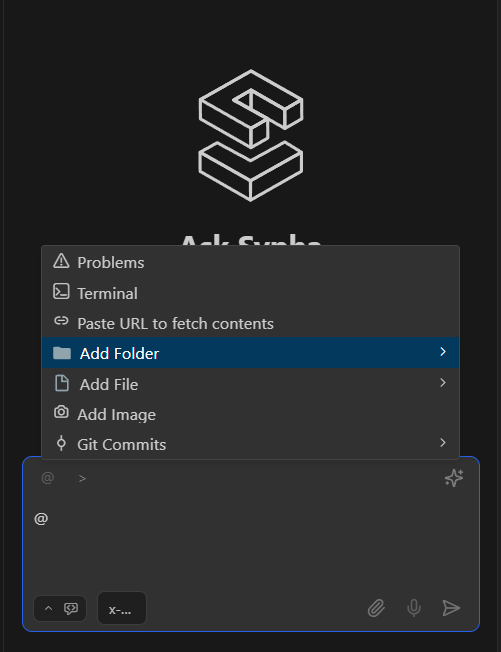Click the @ mention button above input
The width and height of the screenshot is (501, 652).
click(48, 478)
